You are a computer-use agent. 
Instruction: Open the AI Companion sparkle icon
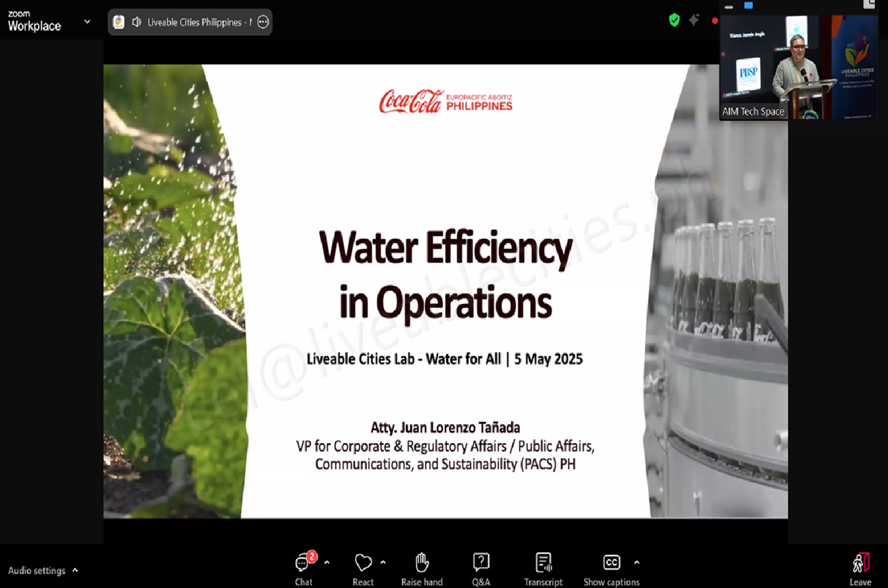coord(694,20)
